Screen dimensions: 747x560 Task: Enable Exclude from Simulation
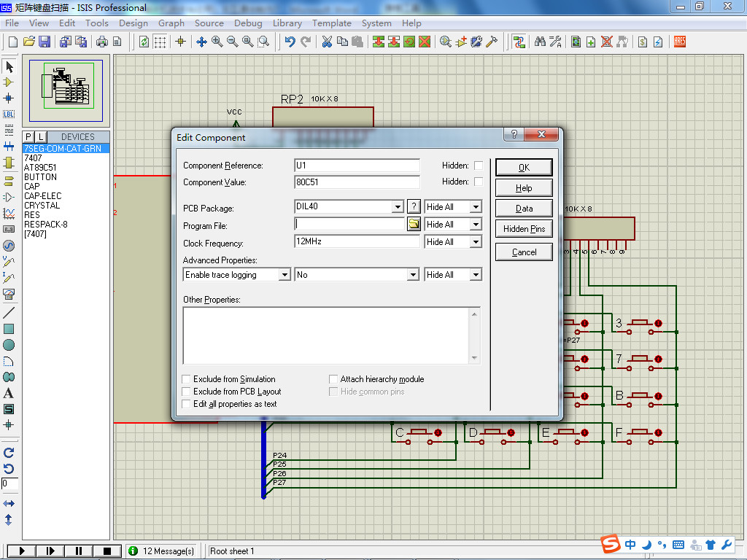click(x=186, y=379)
